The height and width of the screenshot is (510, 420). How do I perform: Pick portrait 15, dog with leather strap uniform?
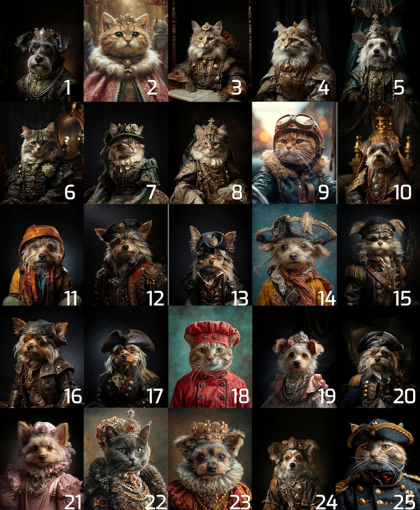[x=379, y=255]
